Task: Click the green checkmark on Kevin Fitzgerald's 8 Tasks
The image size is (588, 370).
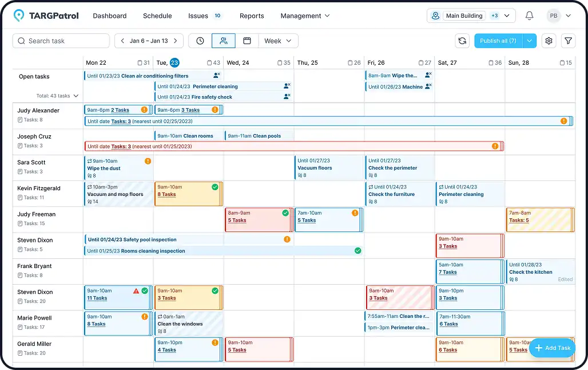Action: 216,187
